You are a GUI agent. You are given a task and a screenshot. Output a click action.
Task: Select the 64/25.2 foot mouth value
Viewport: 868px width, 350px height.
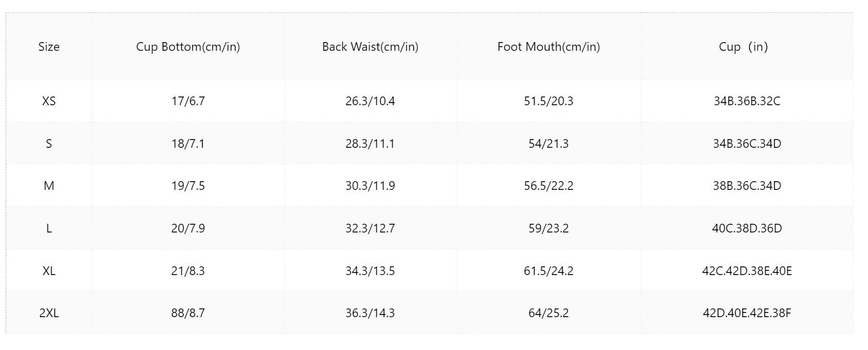pos(549,313)
